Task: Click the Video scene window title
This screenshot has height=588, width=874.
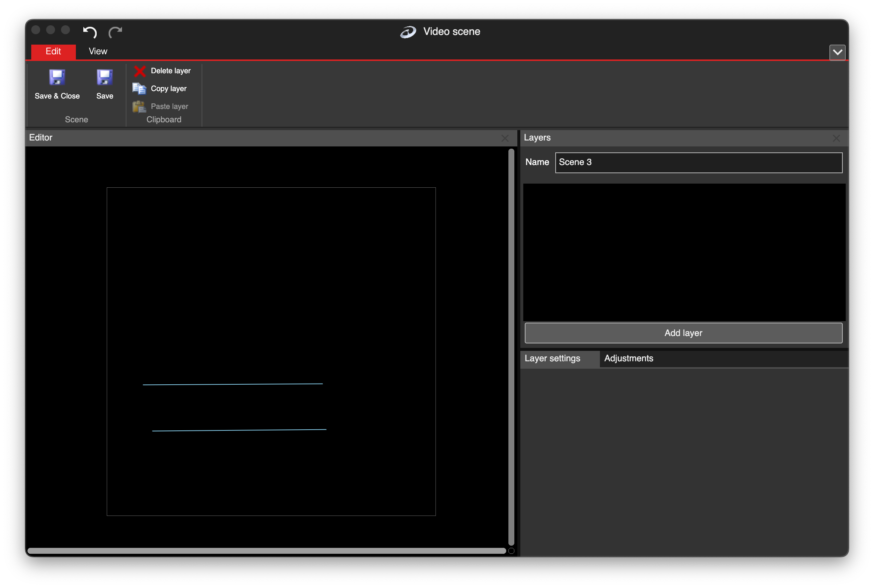Action: 452,32
